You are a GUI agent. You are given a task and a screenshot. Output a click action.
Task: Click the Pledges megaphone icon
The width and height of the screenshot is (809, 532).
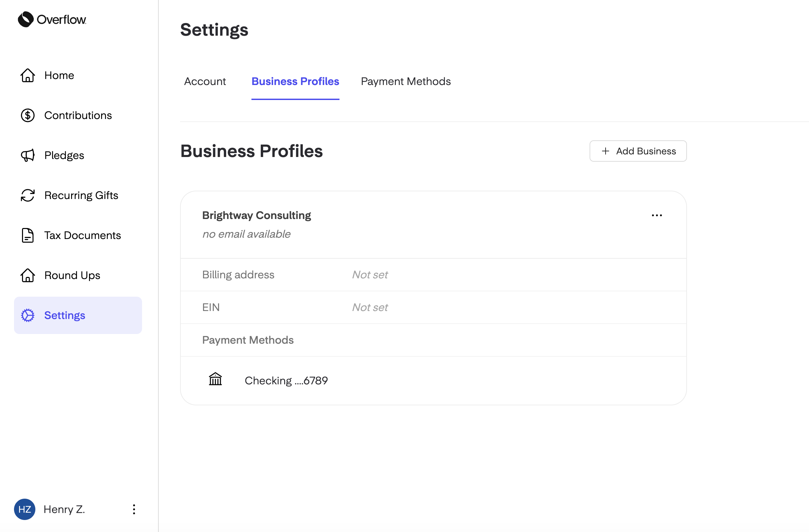[x=28, y=155]
